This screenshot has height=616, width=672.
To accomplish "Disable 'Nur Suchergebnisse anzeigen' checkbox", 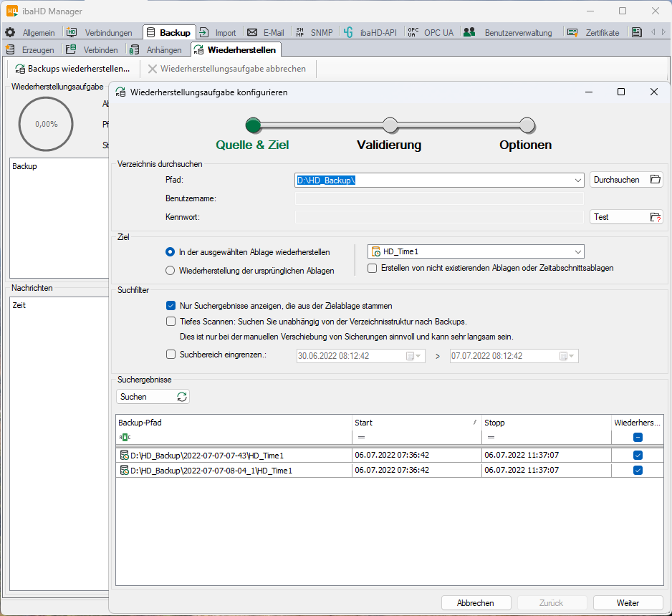I will [171, 306].
